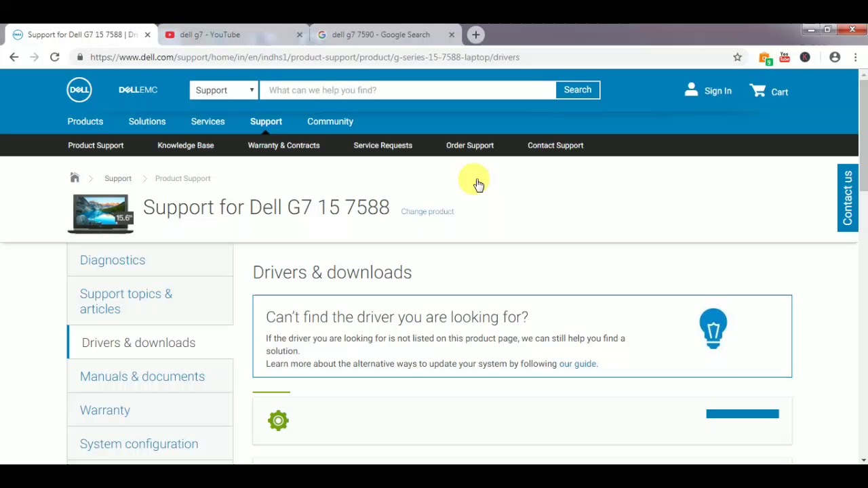Open the Cart icon
The height and width of the screenshot is (488, 868).
tap(757, 90)
